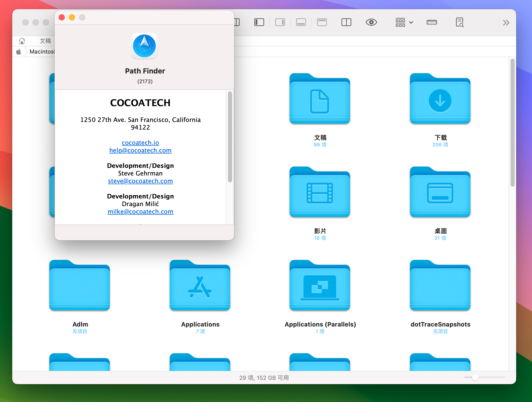This screenshot has height=402, width=532.
Task: Open the 影片 movies folder icon
Action: coord(320,193)
